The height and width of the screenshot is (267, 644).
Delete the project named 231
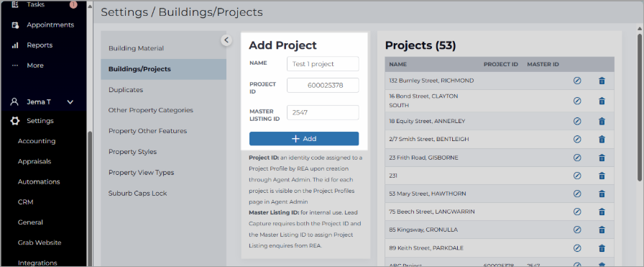(602, 176)
